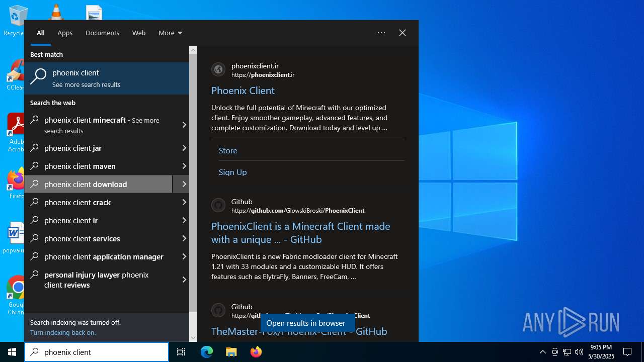Select suggestion phoenix client maven
Image resolution: width=644 pixels, height=362 pixels.
coord(98,166)
